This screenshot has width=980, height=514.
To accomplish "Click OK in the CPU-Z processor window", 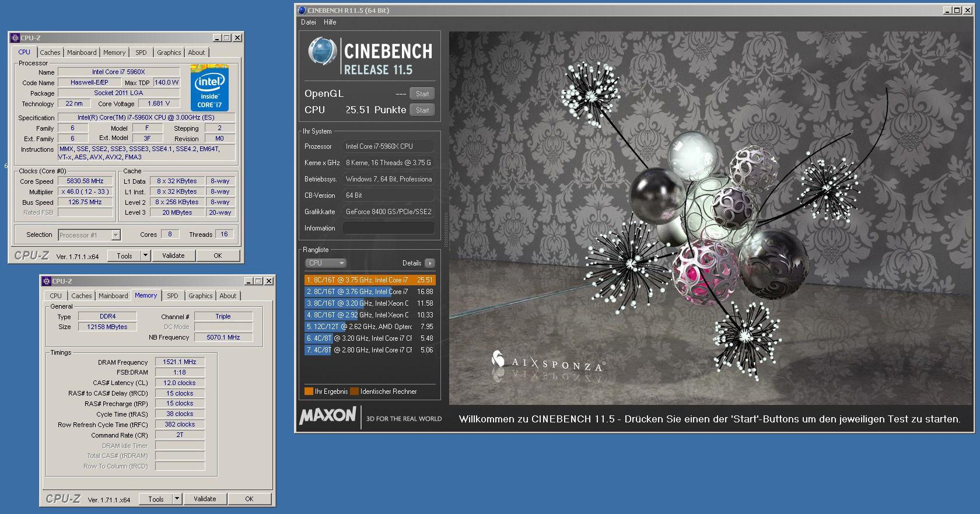I will pyautogui.click(x=218, y=256).
